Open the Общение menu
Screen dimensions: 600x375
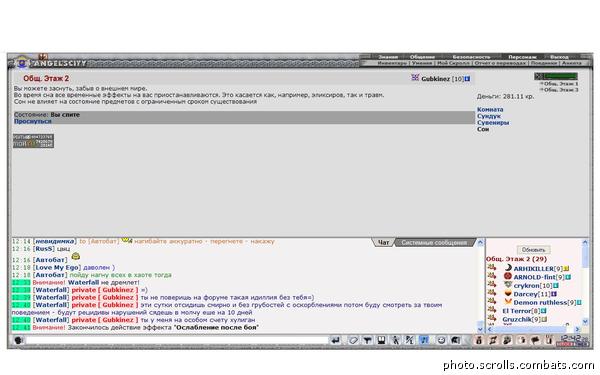(422, 57)
